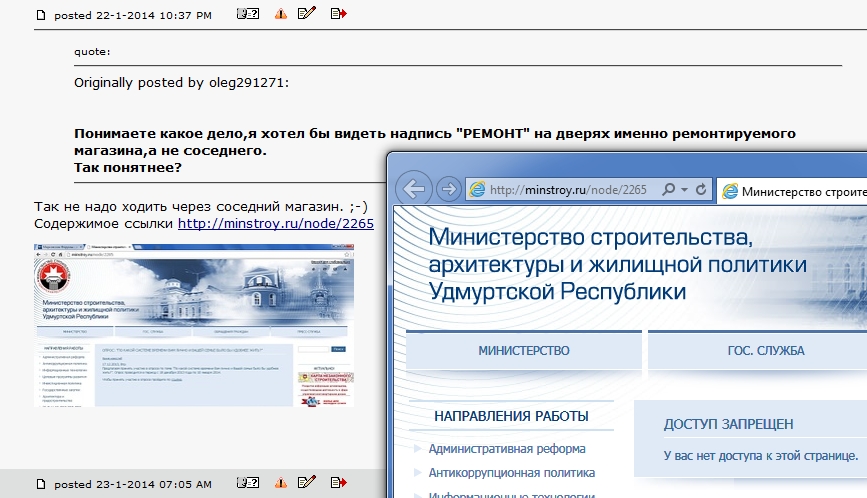Follow the http://minstroy.ru/node/2265 hyperlink in post

click(276, 223)
